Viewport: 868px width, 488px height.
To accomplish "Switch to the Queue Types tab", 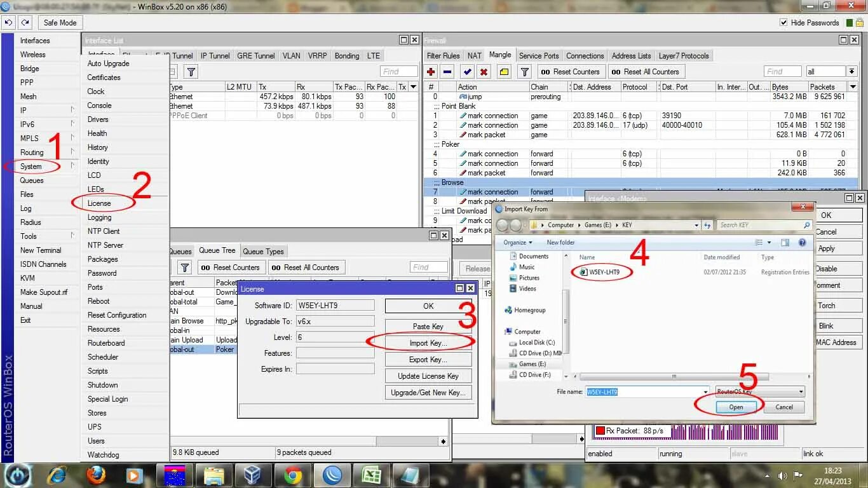I will coord(264,252).
